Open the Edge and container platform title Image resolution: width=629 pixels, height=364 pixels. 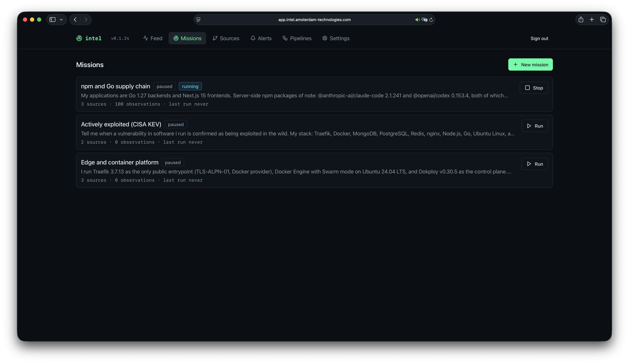(x=120, y=163)
